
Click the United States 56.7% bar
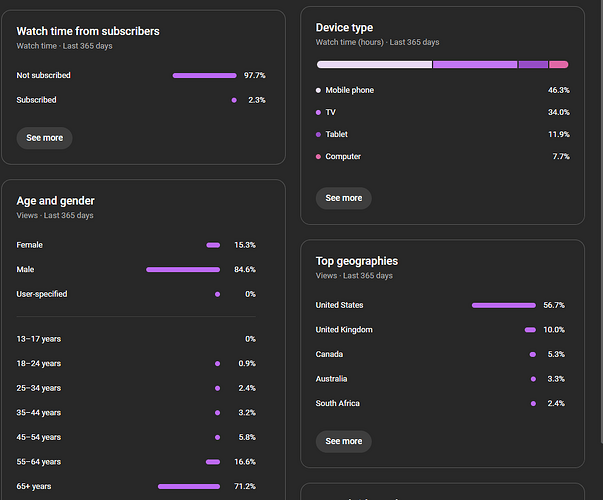pos(504,305)
